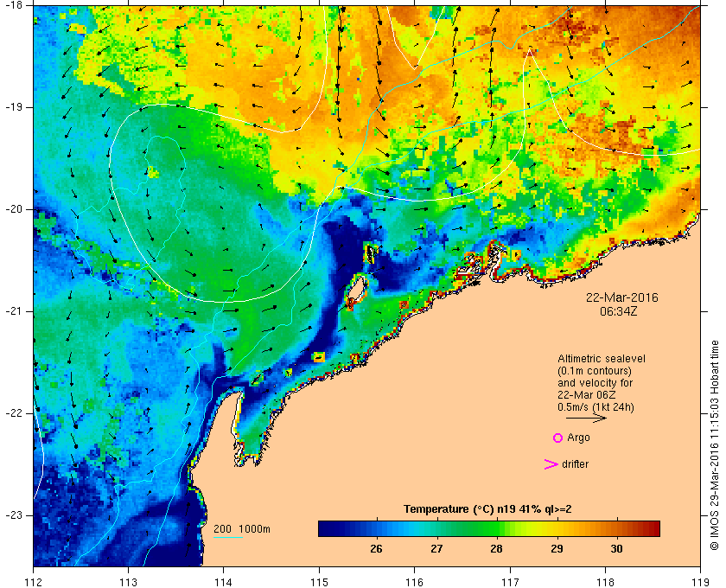Click the cyan 200 1000m contour legend line
Screen dimensions: 726x588
coord(228,538)
